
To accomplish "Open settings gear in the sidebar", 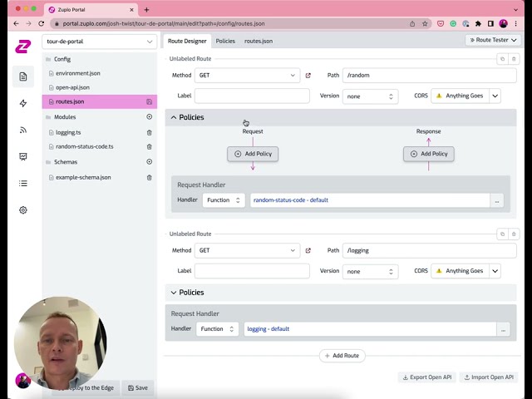I will coord(23,210).
